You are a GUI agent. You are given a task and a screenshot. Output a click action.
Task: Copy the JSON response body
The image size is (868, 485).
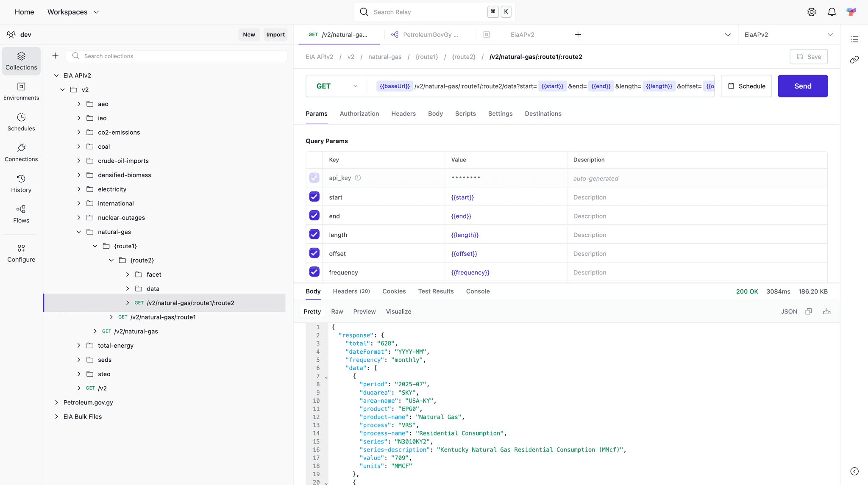point(808,311)
